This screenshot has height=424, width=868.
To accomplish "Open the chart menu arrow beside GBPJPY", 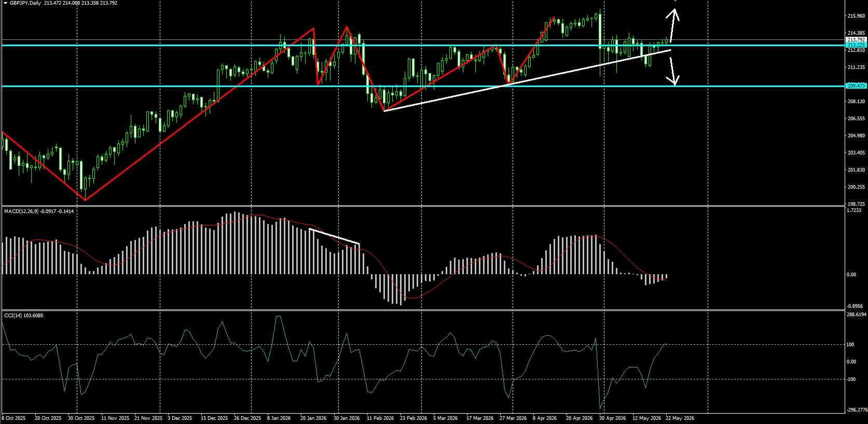I will tap(5, 3).
